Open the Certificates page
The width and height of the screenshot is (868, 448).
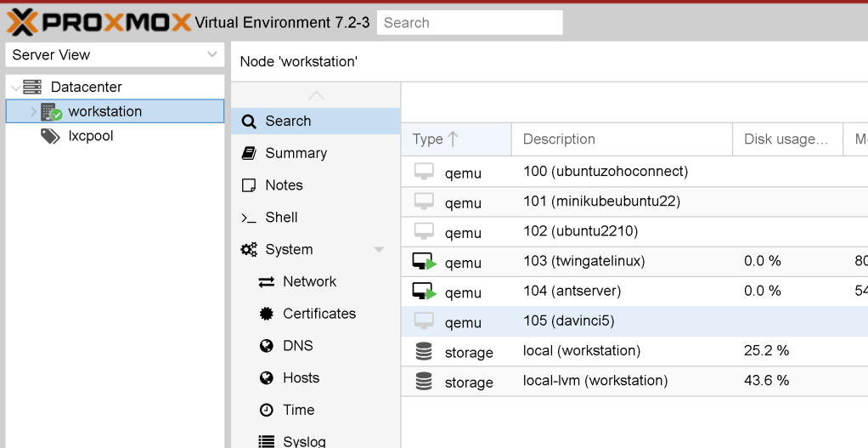316,314
